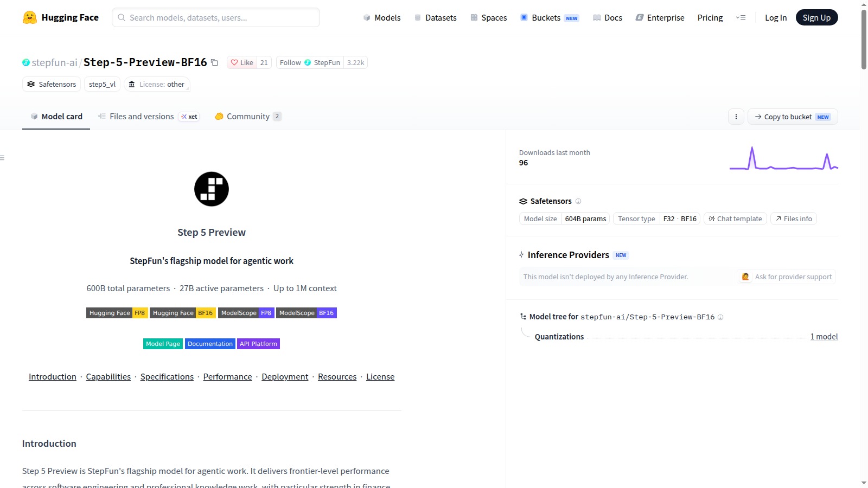
Task: Open the API Platform badge
Action: [x=258, y=344]
